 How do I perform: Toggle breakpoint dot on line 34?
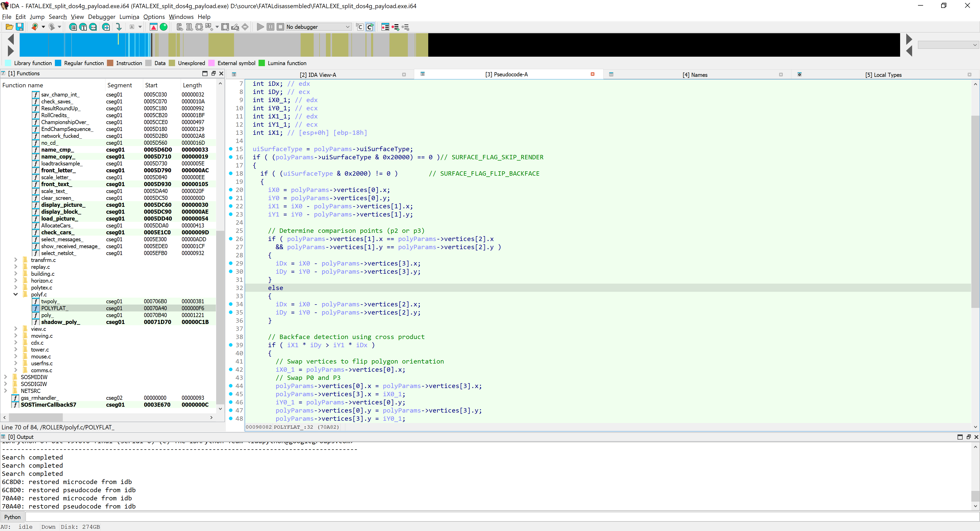tap(230, 304)
